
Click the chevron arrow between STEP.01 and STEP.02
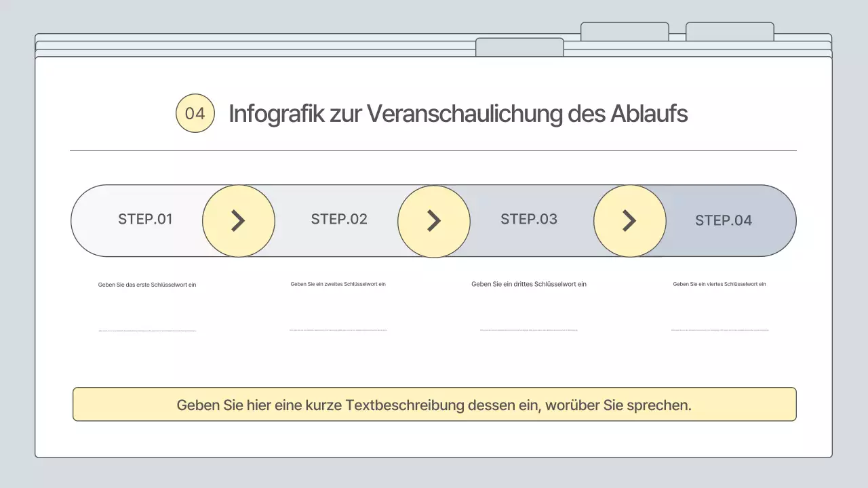coord(238,220)
